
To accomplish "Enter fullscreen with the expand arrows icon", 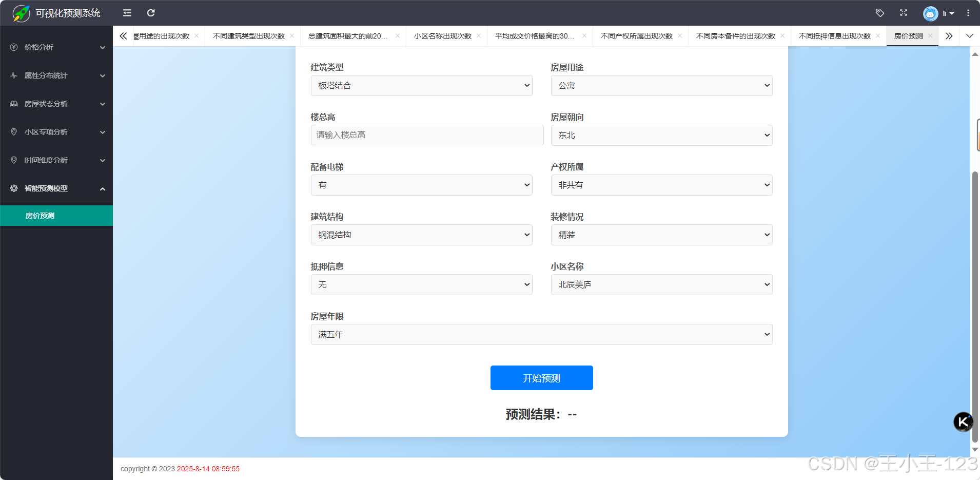I will coord(904,13).
